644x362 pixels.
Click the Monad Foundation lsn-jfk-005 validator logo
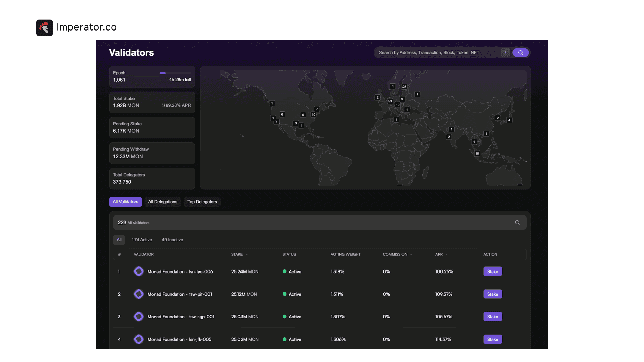click(x=139, y=339)
